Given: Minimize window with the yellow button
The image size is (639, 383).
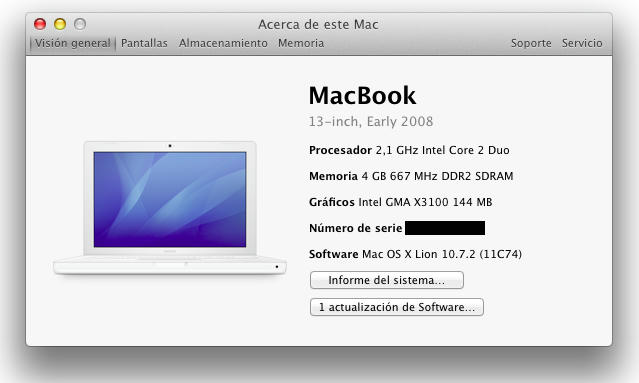Looking at the screenshot, I should (60, 24).
